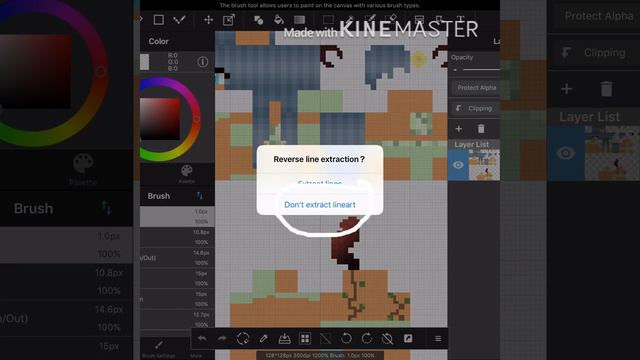Decrease opacity with minus button

point(455,70)
